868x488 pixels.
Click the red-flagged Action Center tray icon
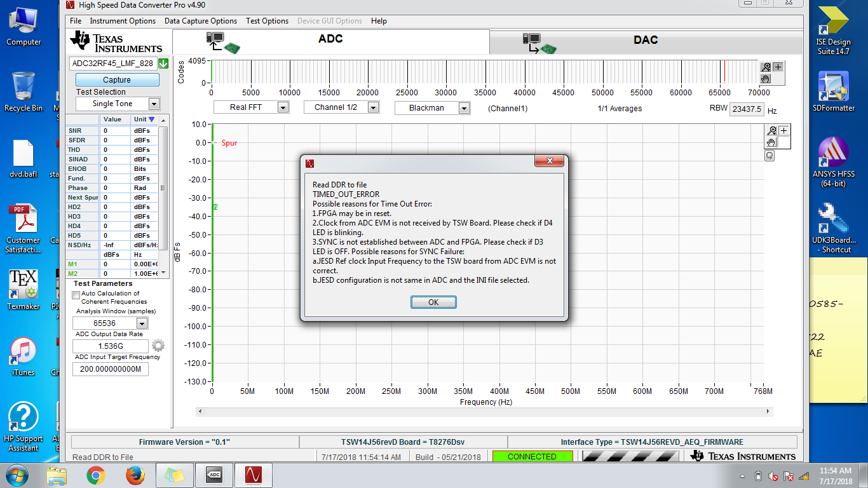tap(789, 476)
